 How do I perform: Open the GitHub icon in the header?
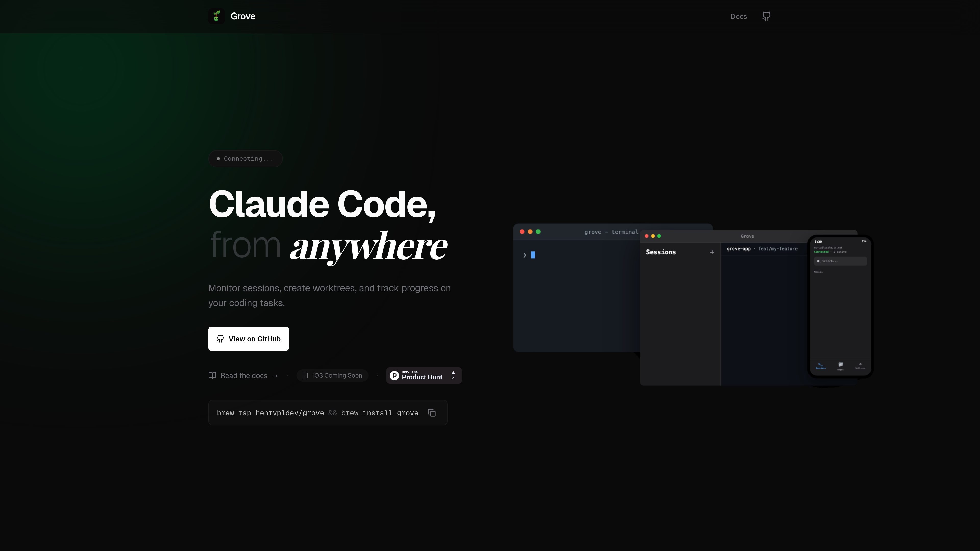pos(766,16)
